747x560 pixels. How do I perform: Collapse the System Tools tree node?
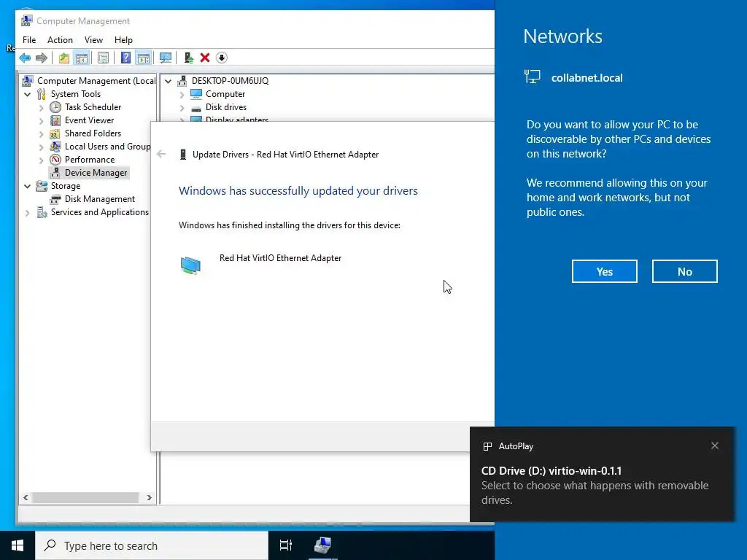(x=28, y=94)
